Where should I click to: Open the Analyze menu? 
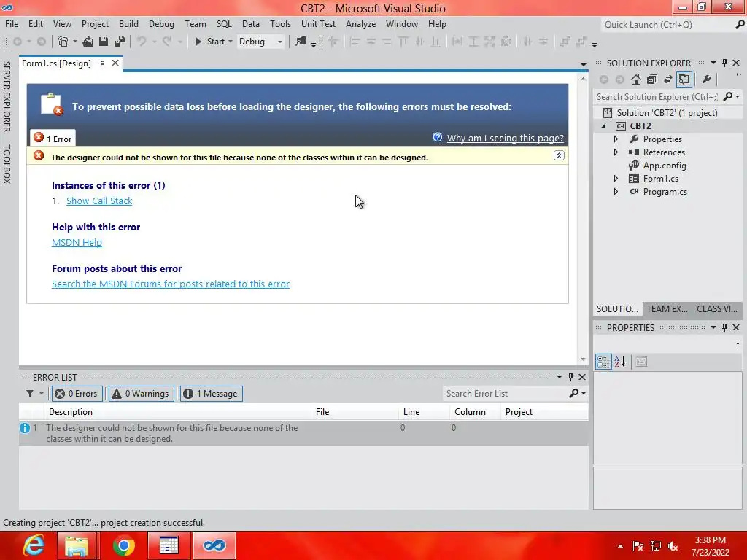click(x=360, y=24)
